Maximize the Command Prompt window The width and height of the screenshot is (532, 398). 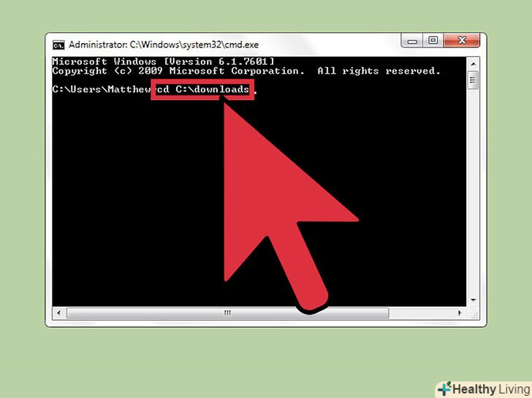[x=433, y=40]
